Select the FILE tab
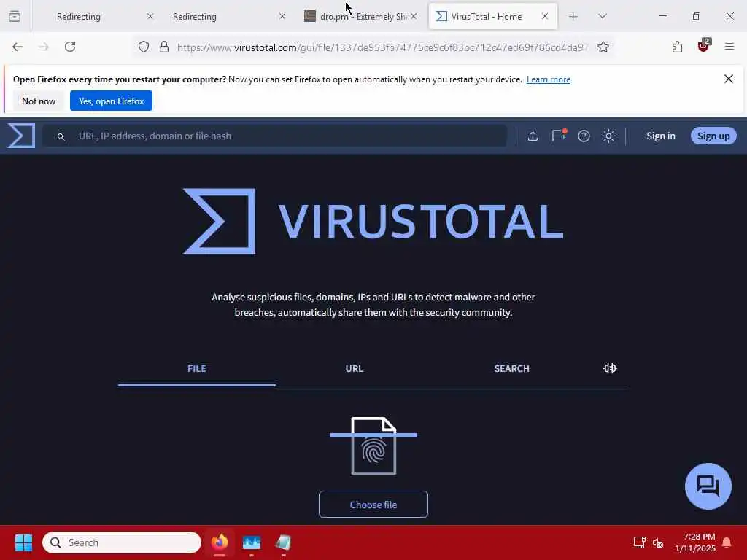The image size is (747, 560). (x=197, y=368)
